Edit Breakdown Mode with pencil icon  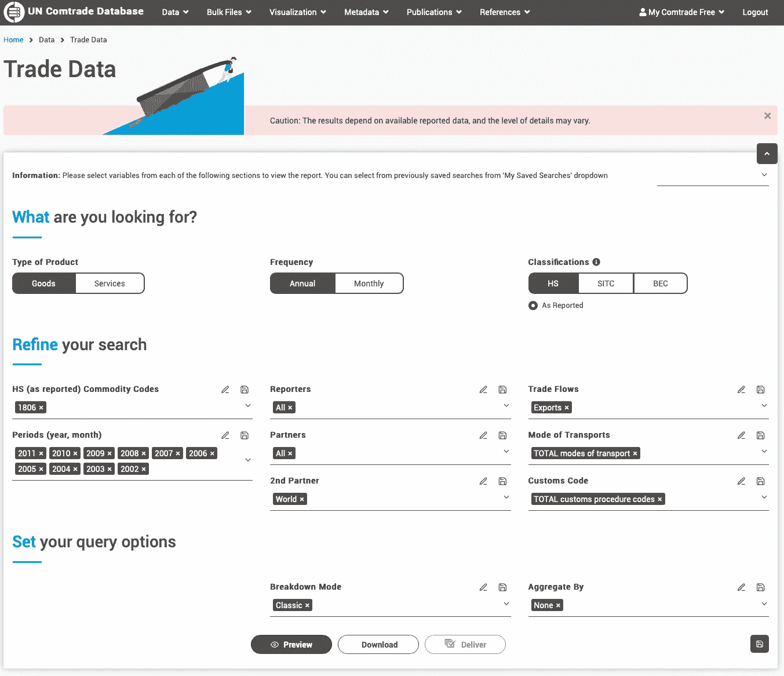click(x=483, y=587)
